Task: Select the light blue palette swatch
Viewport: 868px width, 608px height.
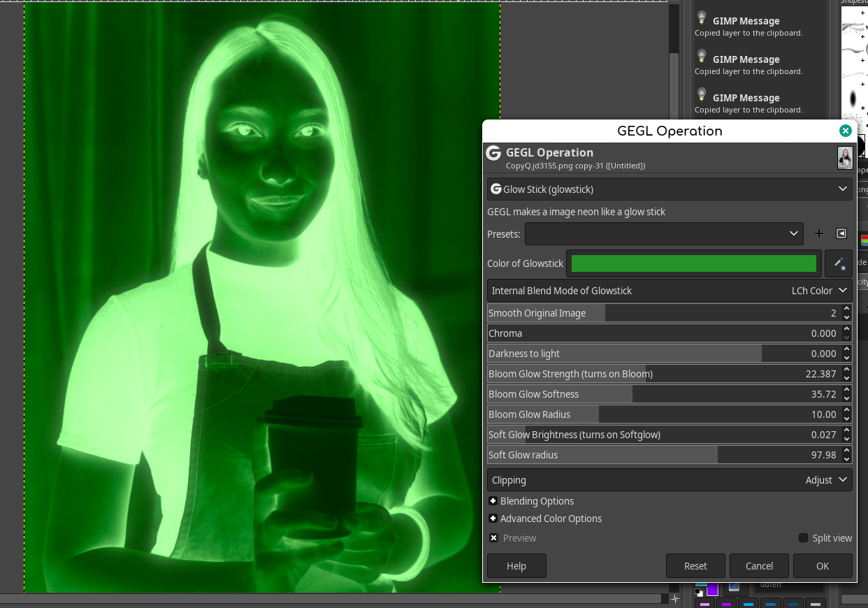Action: (816, 605)
